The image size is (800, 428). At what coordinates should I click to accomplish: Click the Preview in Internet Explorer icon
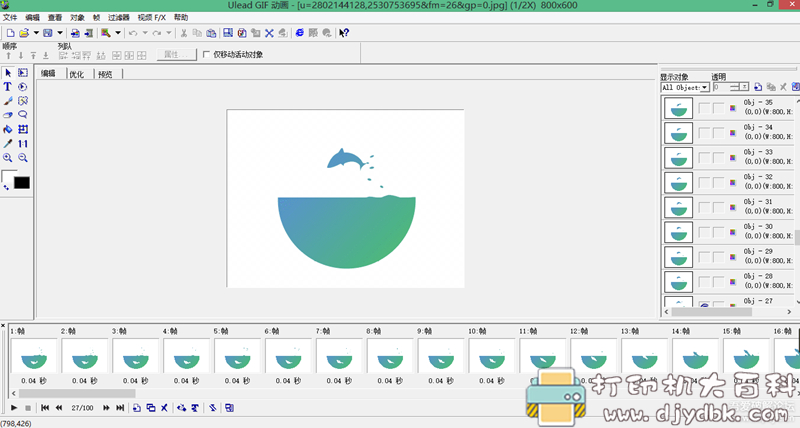[x=299, y=33]
